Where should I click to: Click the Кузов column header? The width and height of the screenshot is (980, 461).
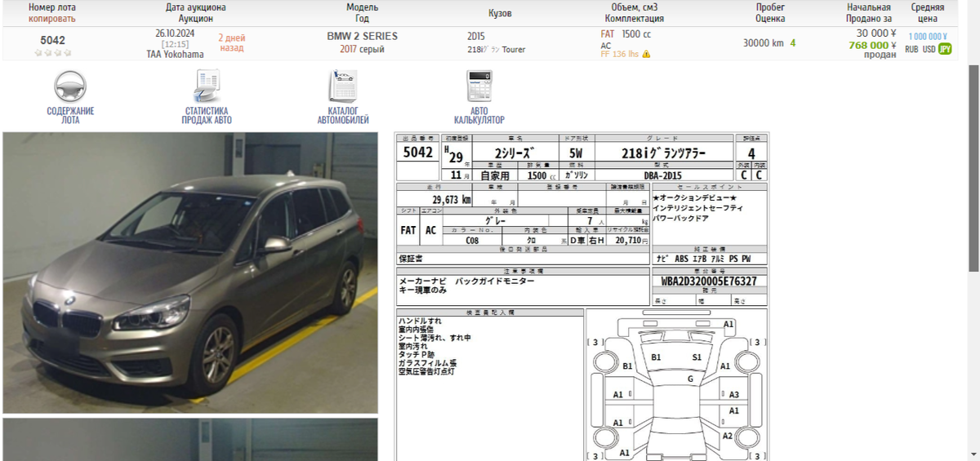(x=500, y=13)
